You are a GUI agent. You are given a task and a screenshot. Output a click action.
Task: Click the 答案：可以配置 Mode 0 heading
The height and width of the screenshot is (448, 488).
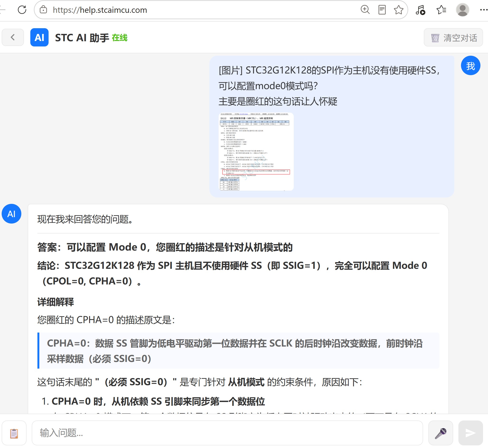tap(165, 247)
